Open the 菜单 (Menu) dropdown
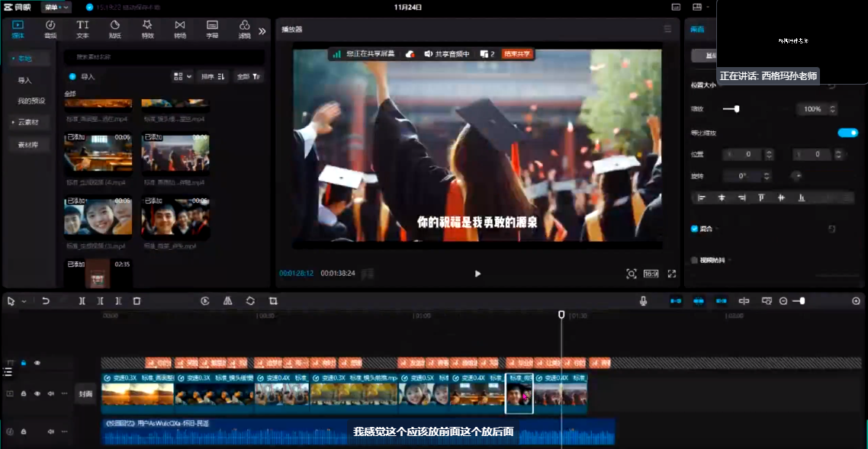 (x=55, y=7)
